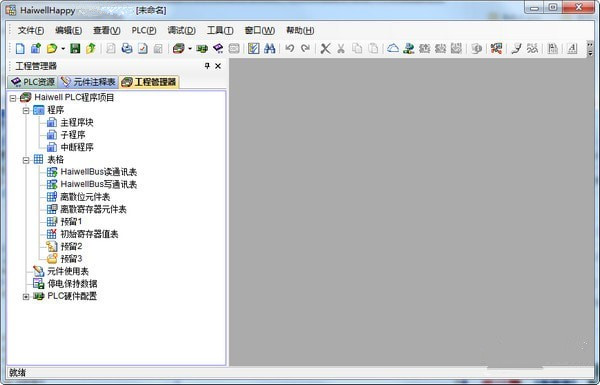
Task: Open the 文件(F) menu
Action: click(x=31, y=30)
